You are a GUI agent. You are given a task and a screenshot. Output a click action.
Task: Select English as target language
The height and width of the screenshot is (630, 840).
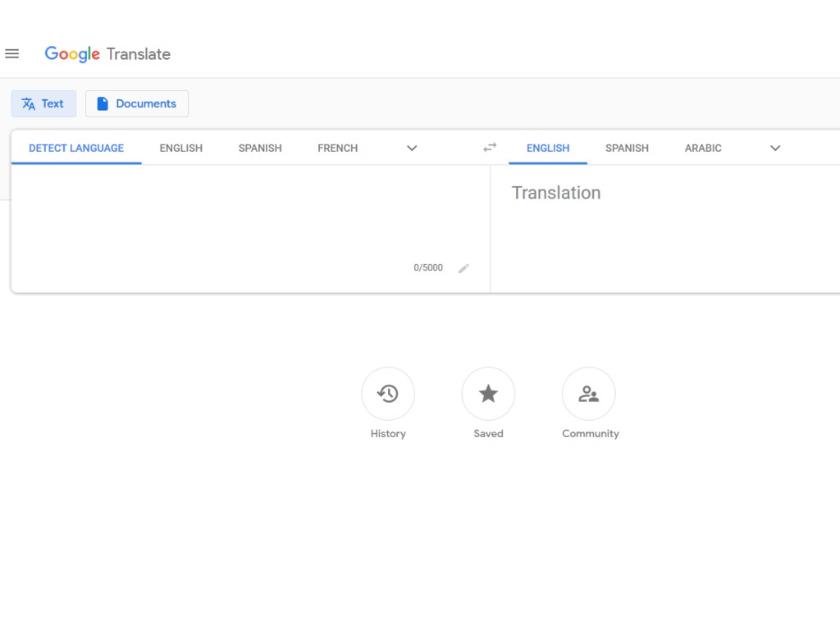[x=548, y=148]
